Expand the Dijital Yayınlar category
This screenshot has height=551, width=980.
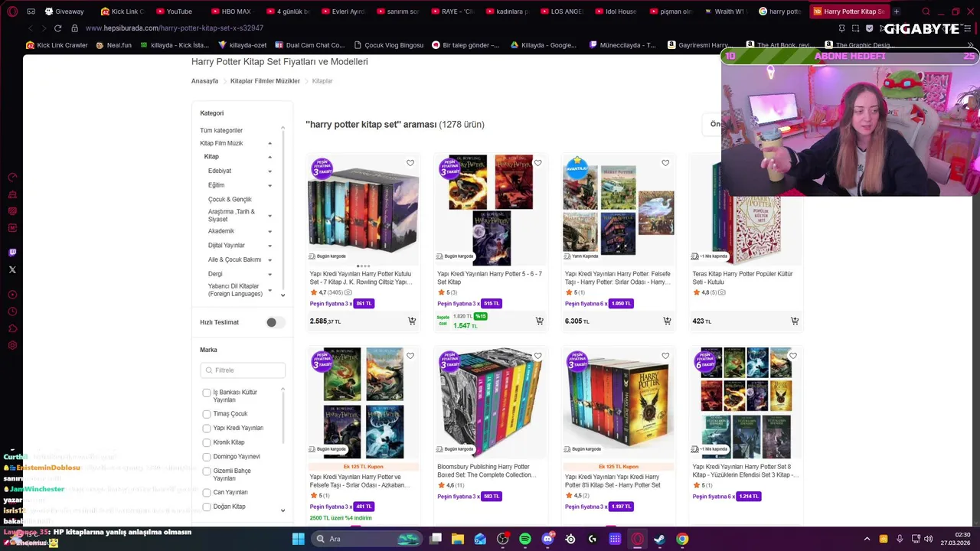(x=269, y=246)
